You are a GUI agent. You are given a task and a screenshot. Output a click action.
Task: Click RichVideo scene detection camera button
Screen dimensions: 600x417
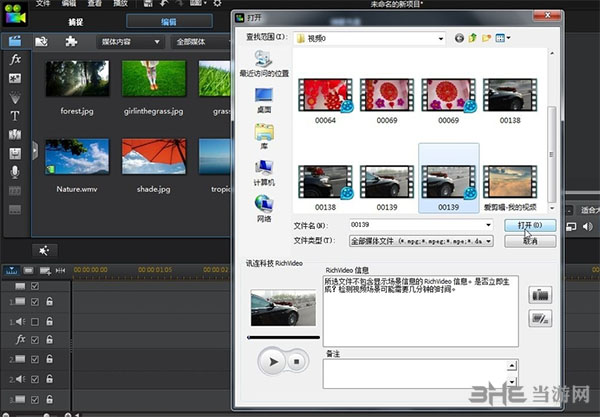click(x=540, y=295)
